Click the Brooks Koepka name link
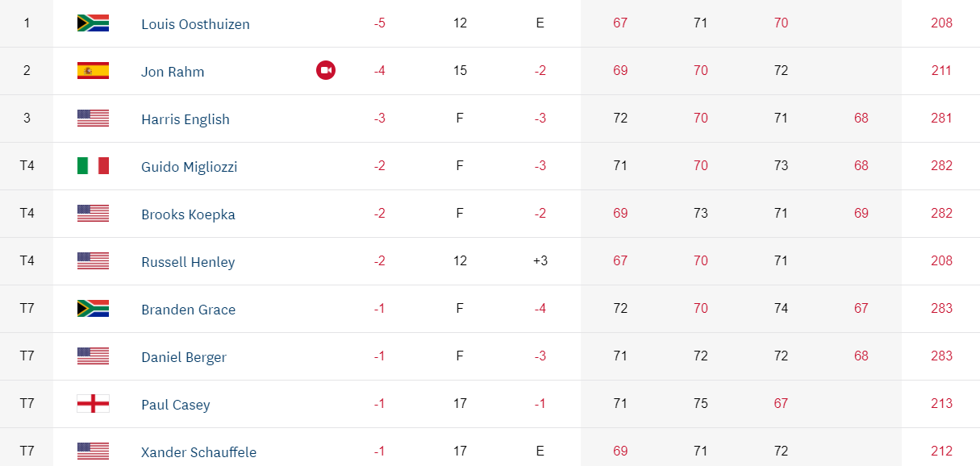980x466 pixels. pyautogui.click(x=186, y=214)
